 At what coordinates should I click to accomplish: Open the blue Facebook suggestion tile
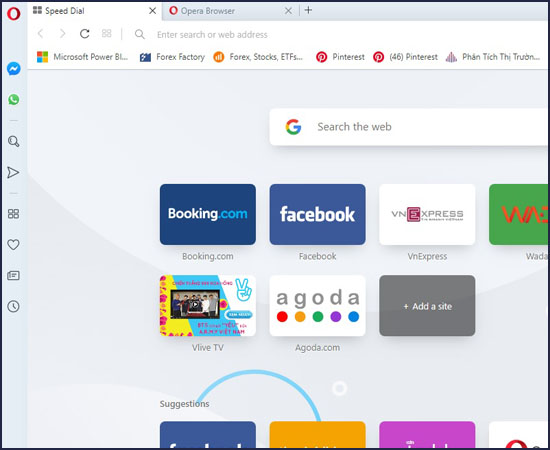click(x=208, y=435)
